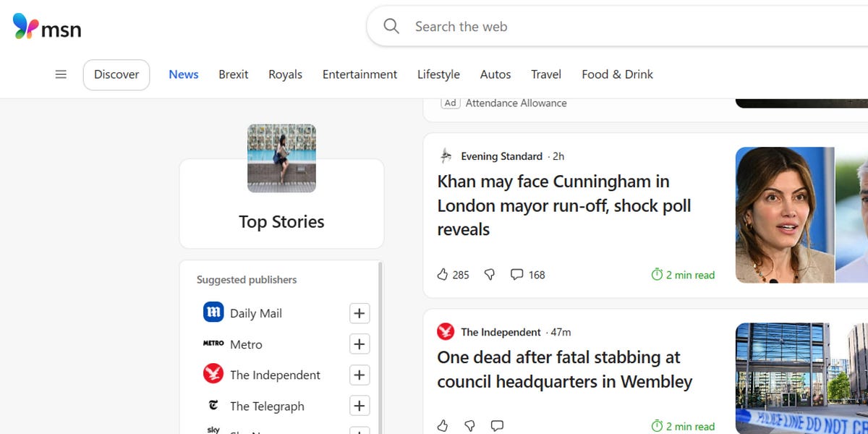Open comments on Khan Cunningham story
The width and height of the screenshot is (868, 434).
coord(516,275)
